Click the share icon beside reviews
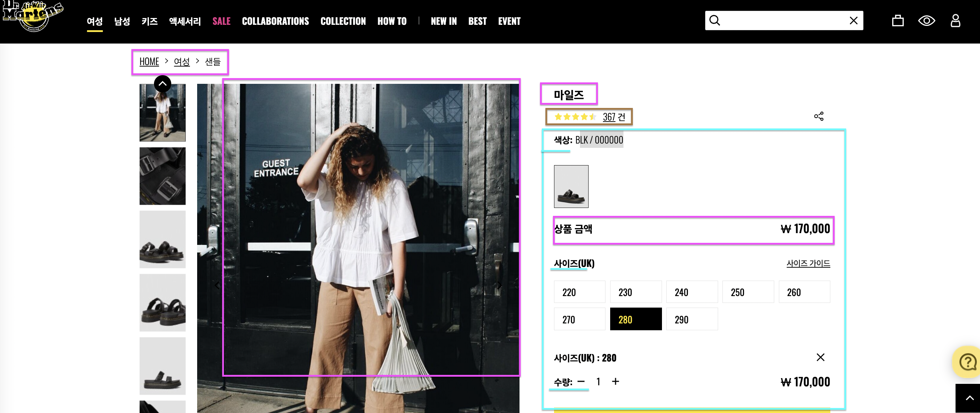The height and width of the screenshot is (413, 980). 819,116
